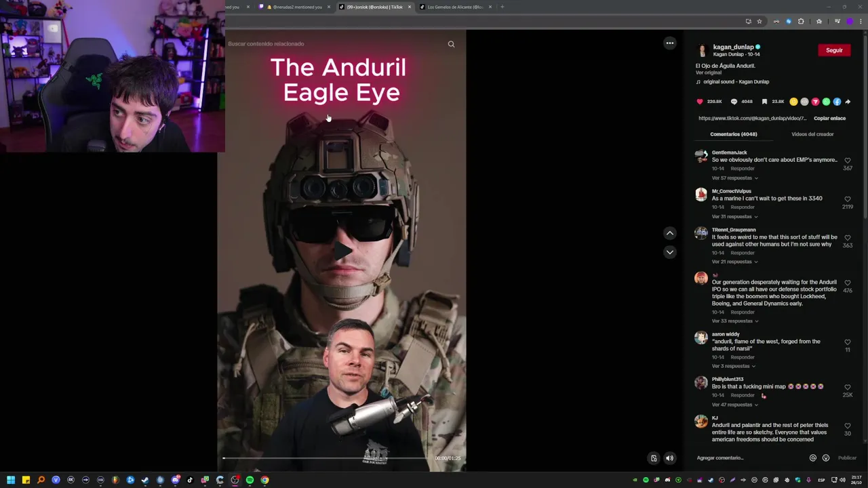Go to the next video with down arrow
The image size is (868, 488).
pyautogui.click(x=670, y=252)
